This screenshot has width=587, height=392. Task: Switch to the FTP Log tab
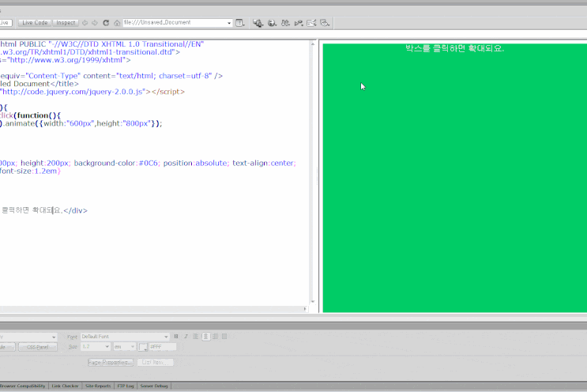tap(126, 386)
